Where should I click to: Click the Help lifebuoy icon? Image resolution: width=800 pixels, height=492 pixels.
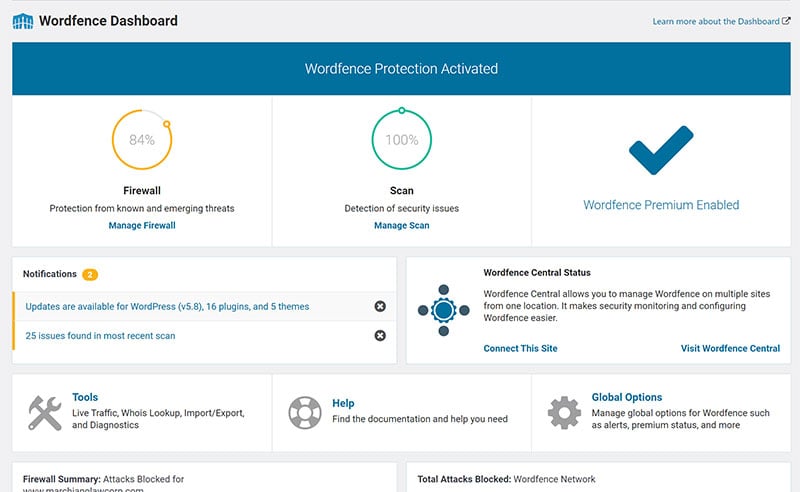click(x=305, y=412)
